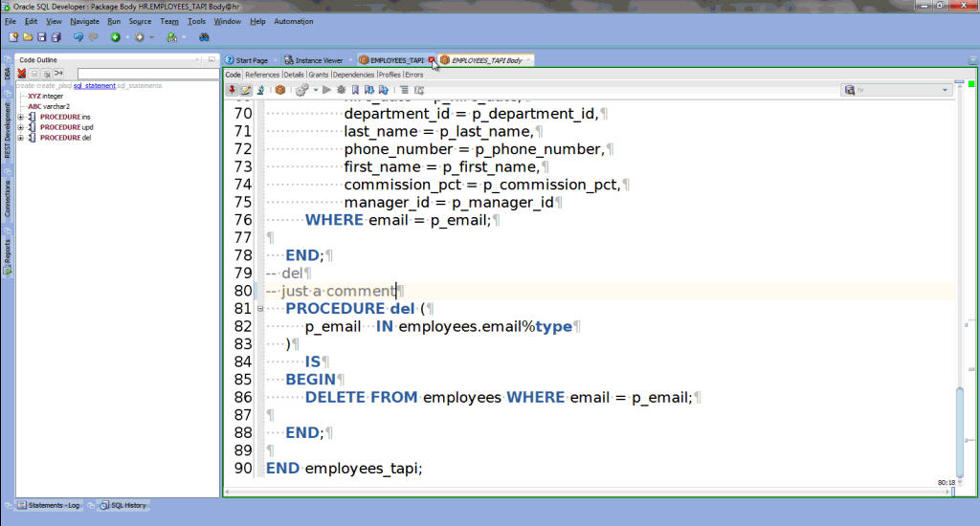Switch to the Dependencies tab
This screenshot has height=526, width=980.
coord(353,74)
